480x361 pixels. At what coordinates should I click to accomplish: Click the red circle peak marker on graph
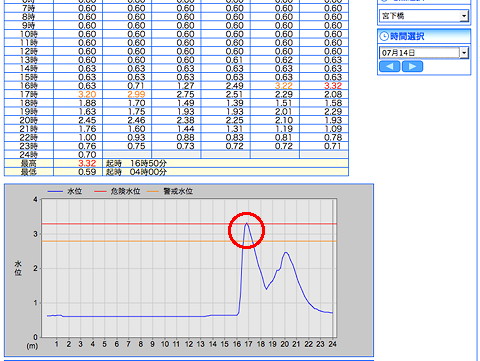(x=246, y=230)
